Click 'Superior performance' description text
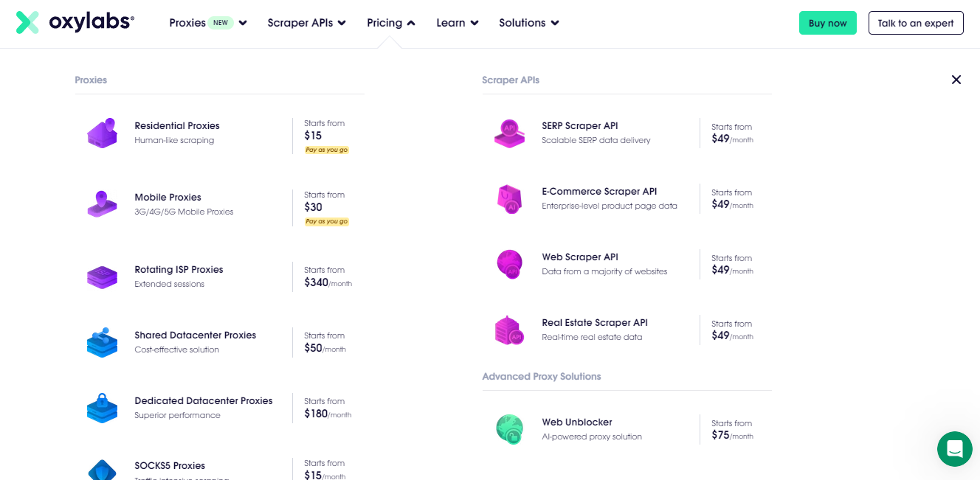 (177, 415)
